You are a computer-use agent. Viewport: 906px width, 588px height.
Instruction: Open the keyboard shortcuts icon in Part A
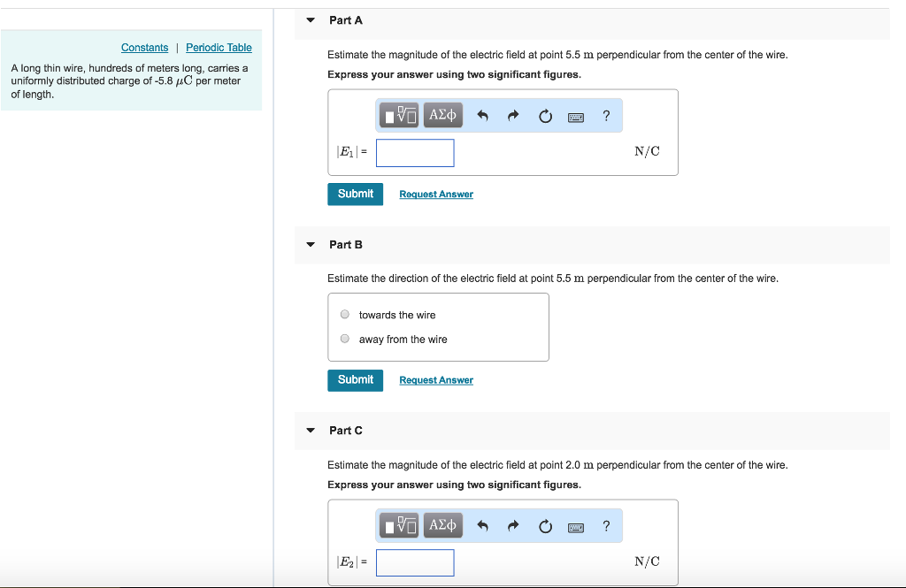click(x=576, y=115)
